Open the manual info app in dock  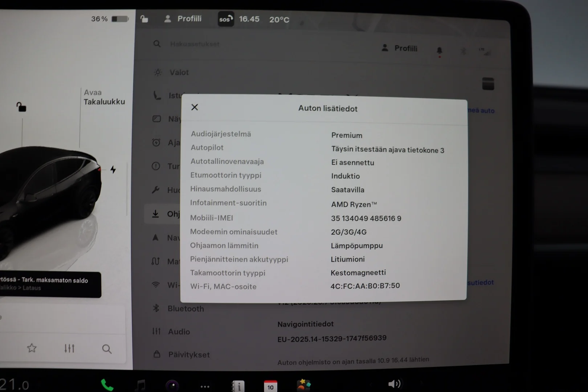point(238,386)
